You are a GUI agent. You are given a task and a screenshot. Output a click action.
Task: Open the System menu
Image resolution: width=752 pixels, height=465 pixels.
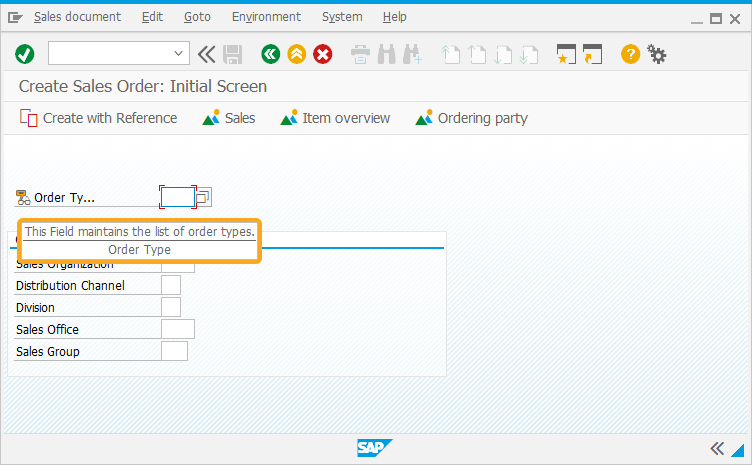pyautogui.click(x=342, y=17)
